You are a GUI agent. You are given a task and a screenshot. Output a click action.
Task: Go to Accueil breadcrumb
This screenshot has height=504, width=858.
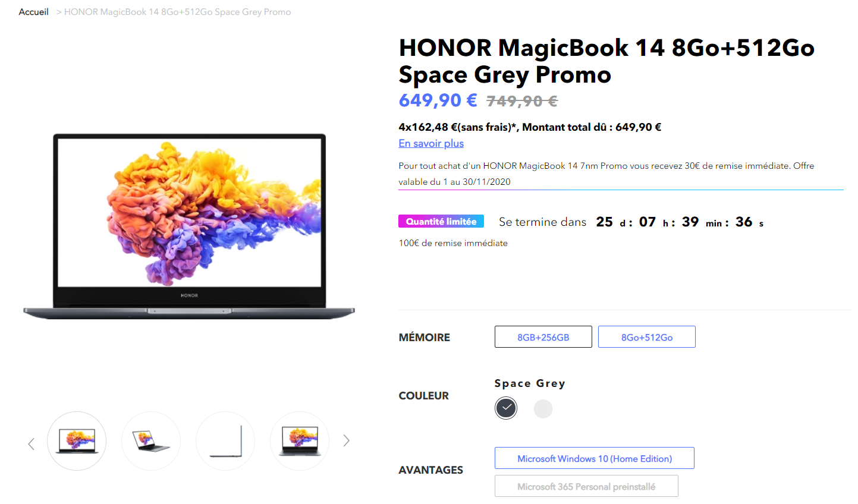[x=33, y=12]
